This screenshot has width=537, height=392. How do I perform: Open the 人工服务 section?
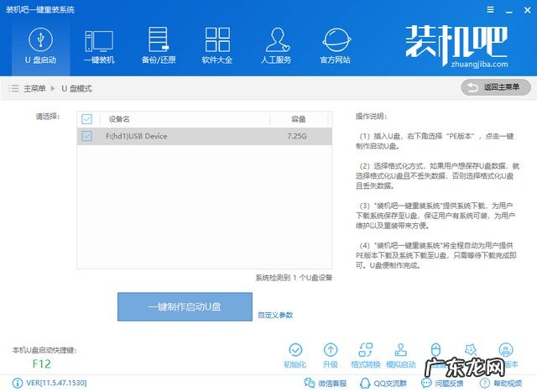click(276, 46)
